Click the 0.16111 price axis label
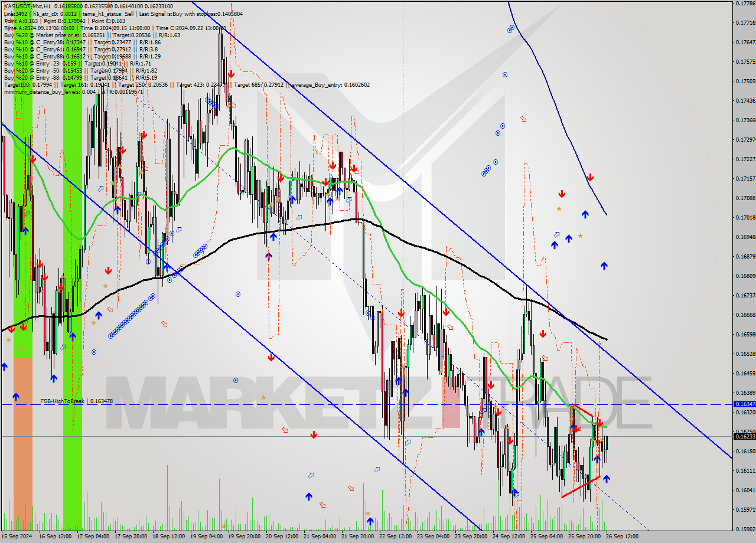The width and height of the screenshot is (756, 543). 745,470
